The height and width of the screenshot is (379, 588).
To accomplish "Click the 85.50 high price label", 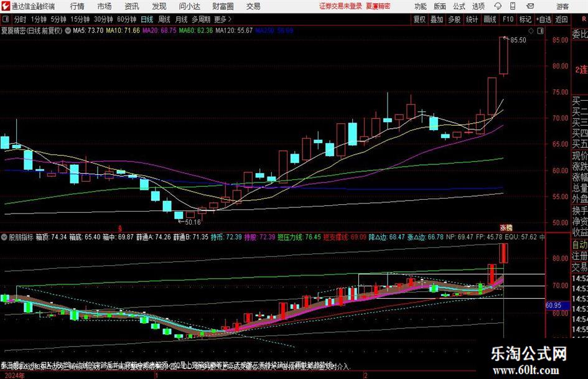I will (518, 40).
